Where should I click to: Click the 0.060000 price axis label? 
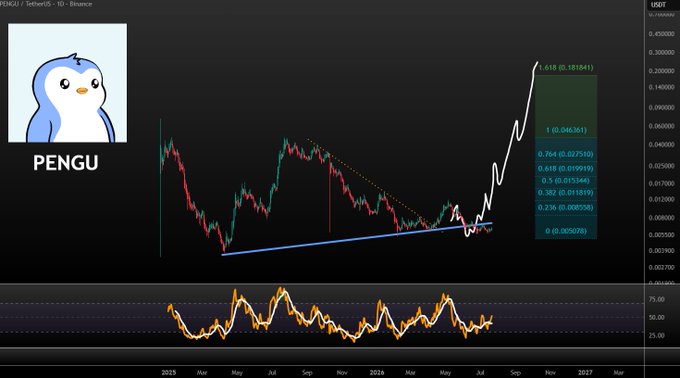coord(662,126)
